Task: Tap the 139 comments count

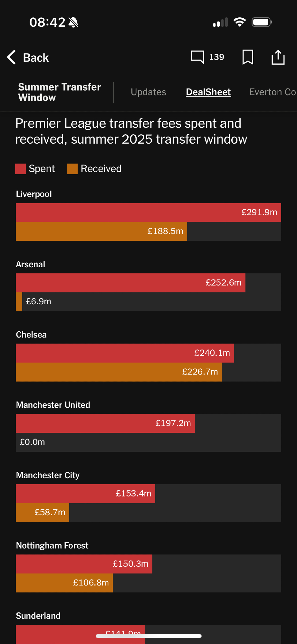Action: (x=216, y=57)
